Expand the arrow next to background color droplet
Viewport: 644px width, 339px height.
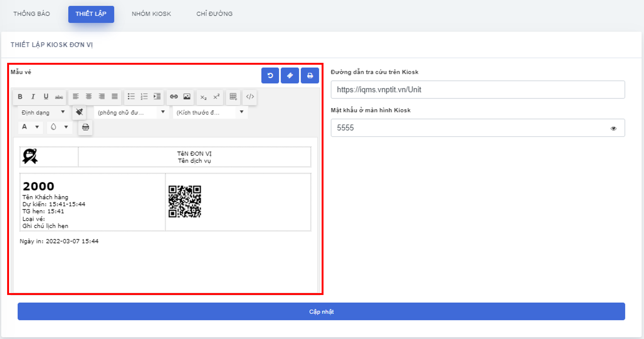pos(66,127)
